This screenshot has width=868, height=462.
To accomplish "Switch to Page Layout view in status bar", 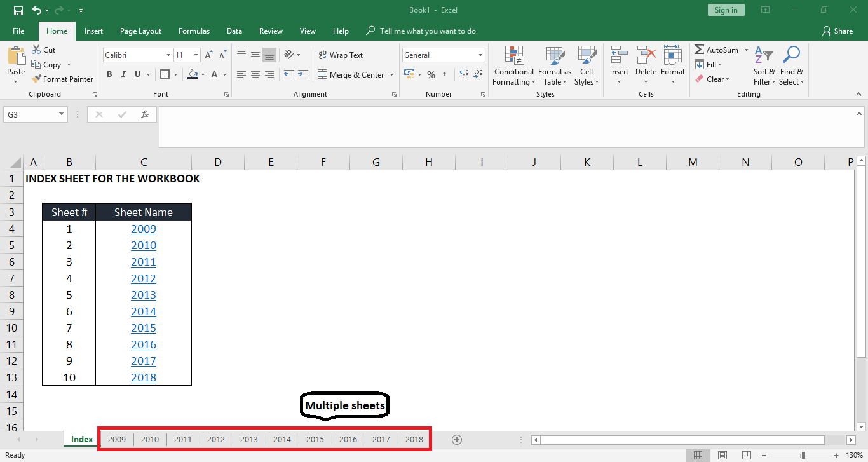I will point(722,455).
